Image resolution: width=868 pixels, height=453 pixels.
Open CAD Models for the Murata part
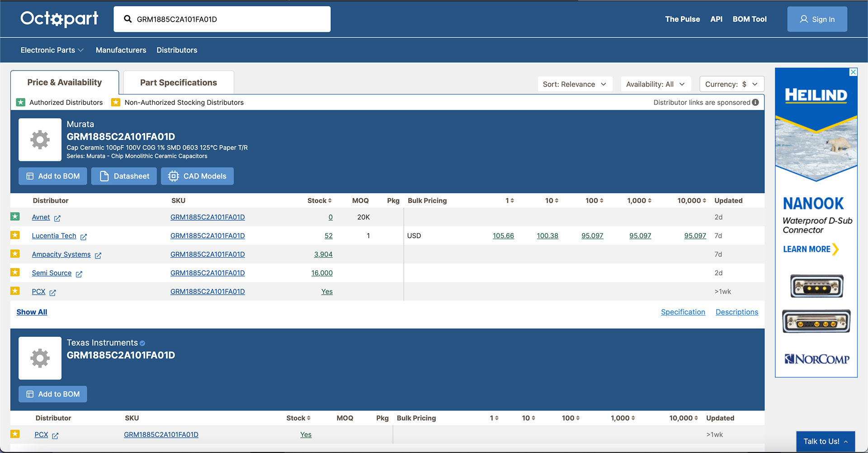click(x=197, y=176)
